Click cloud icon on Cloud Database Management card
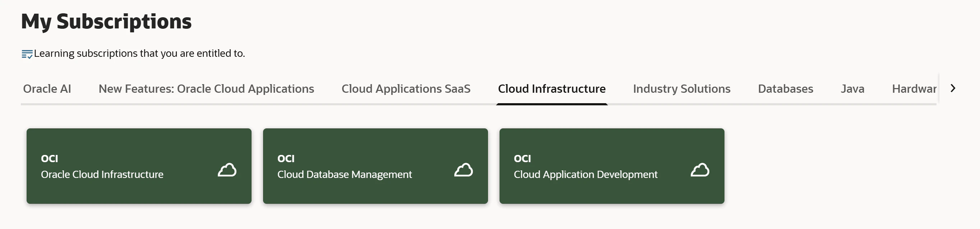Screen dimensions: 980x229 point(463,170)
